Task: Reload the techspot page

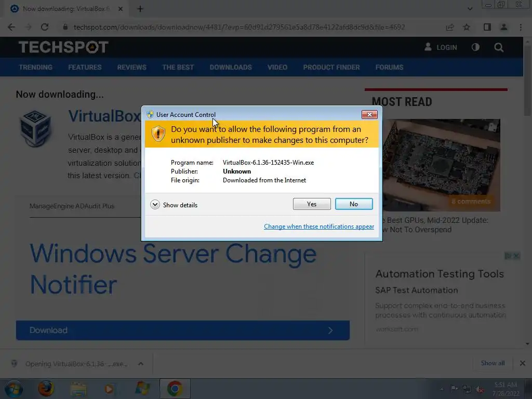Action: (x=45, y=27)
